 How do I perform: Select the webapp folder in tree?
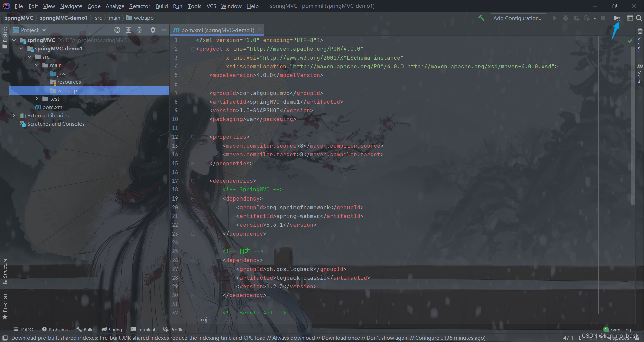(x=89, y=90)
